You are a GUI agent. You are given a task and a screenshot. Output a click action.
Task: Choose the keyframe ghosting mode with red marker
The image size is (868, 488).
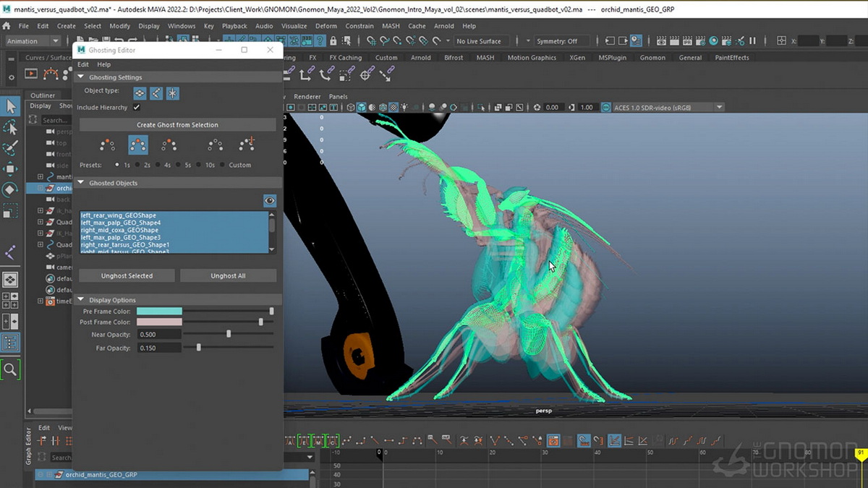tap(246, 145)
